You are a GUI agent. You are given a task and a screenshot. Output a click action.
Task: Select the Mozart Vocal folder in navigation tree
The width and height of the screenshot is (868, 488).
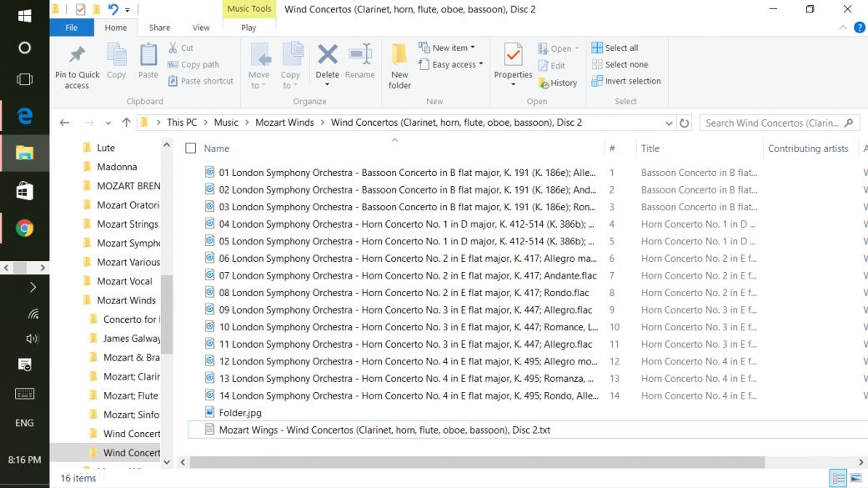[x=124, y=281]
